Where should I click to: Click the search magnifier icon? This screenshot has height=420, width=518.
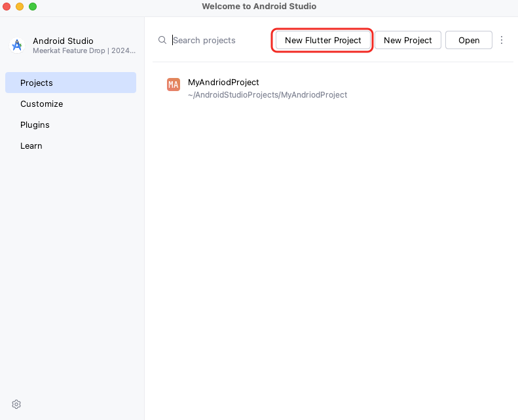coord(162,40)
